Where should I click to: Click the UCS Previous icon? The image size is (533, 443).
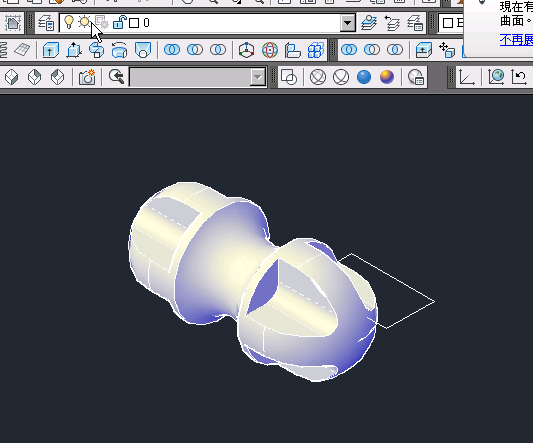click(519, 77)
